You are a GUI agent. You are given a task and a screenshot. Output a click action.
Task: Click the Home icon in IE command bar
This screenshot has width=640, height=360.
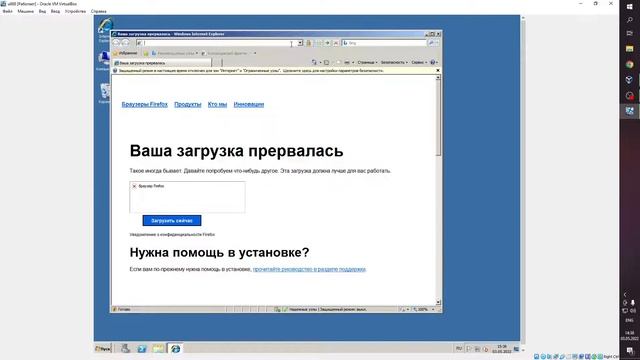click(314, 62)
